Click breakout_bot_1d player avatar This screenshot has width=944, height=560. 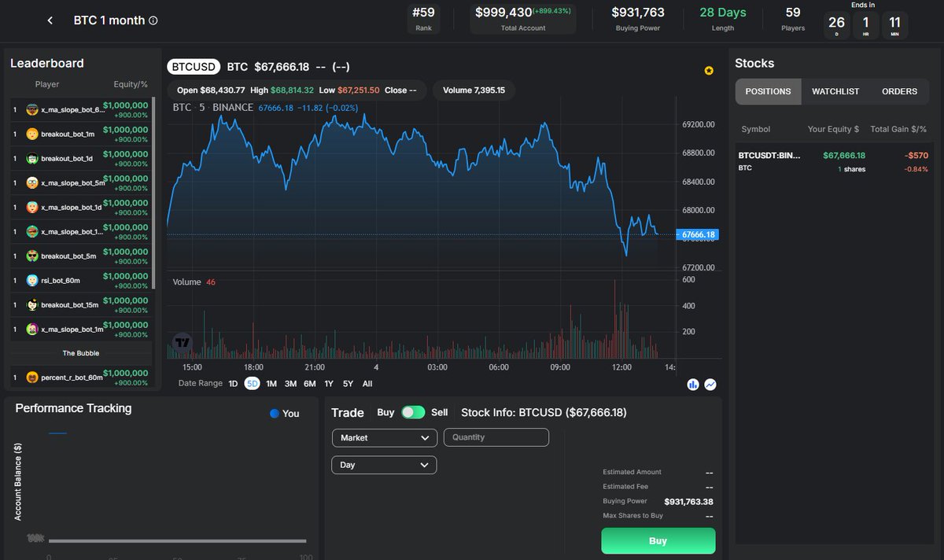click(x=32, y=159)
